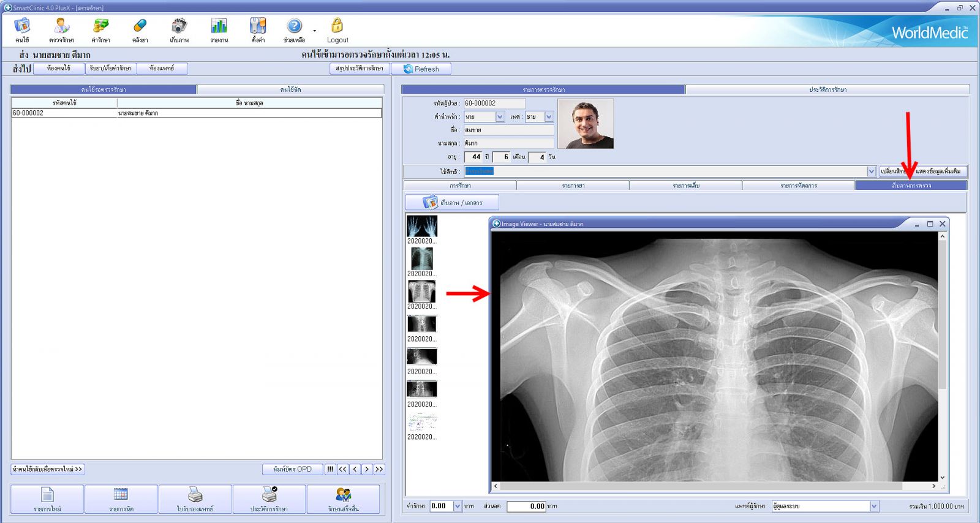The height and width of the screenshot is (523, 980).
Task: Go to first record << button
Action: tap(342, 469)
